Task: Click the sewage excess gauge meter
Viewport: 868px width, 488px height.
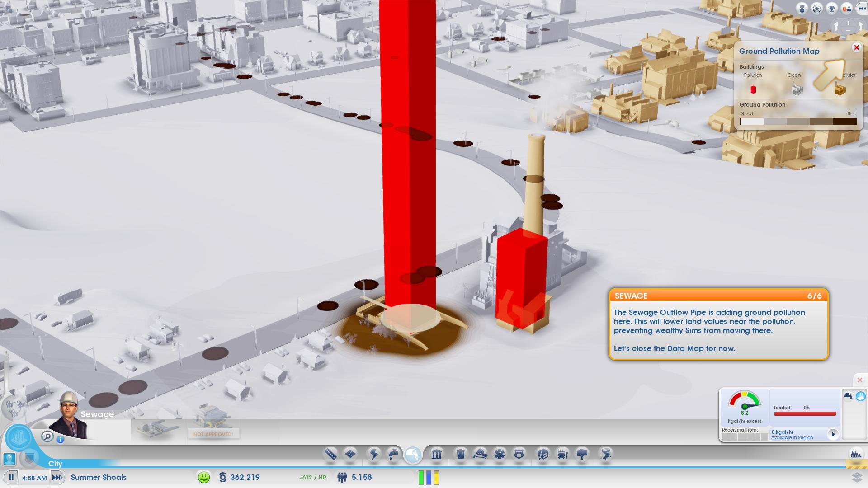Action: click(745, 402)
